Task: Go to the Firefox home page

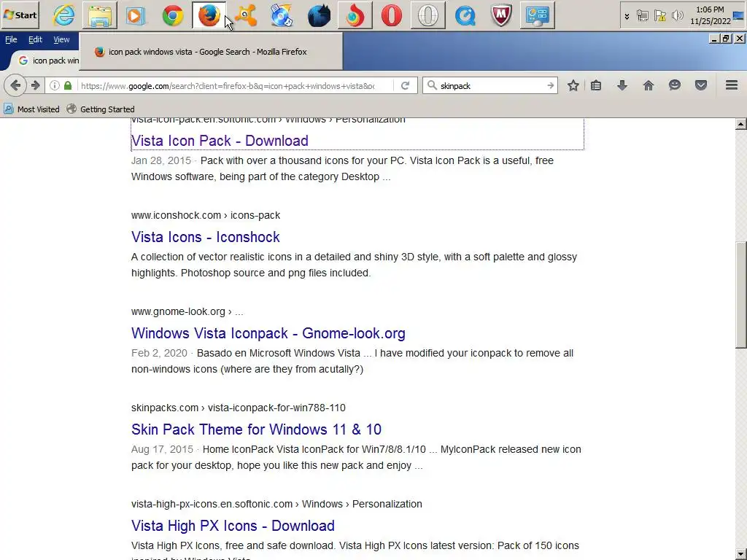Action: coord(649,86)
